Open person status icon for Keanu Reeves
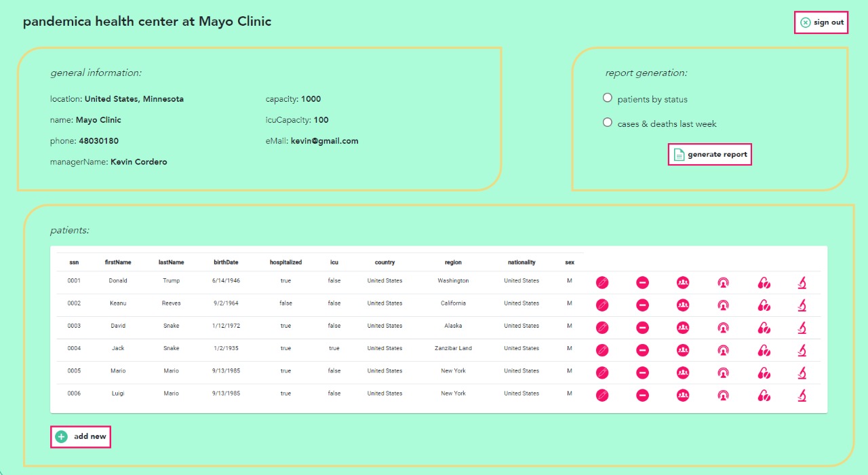The height and width of the screenshot is (475, 868). 724,305
